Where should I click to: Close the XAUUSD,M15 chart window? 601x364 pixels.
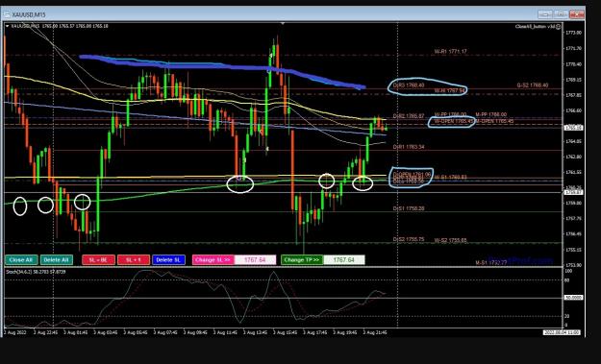pos(576,14)
